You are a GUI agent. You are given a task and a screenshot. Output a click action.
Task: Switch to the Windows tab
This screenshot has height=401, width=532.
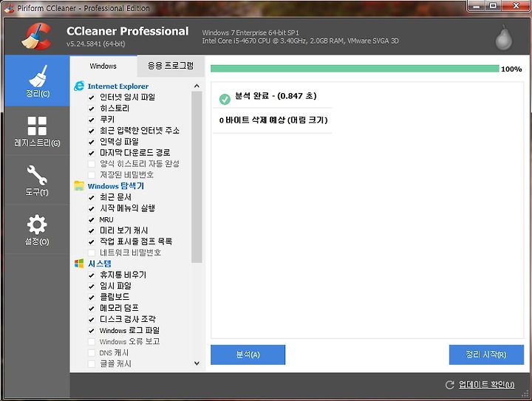pyautogui.click(x=103, y=66)
